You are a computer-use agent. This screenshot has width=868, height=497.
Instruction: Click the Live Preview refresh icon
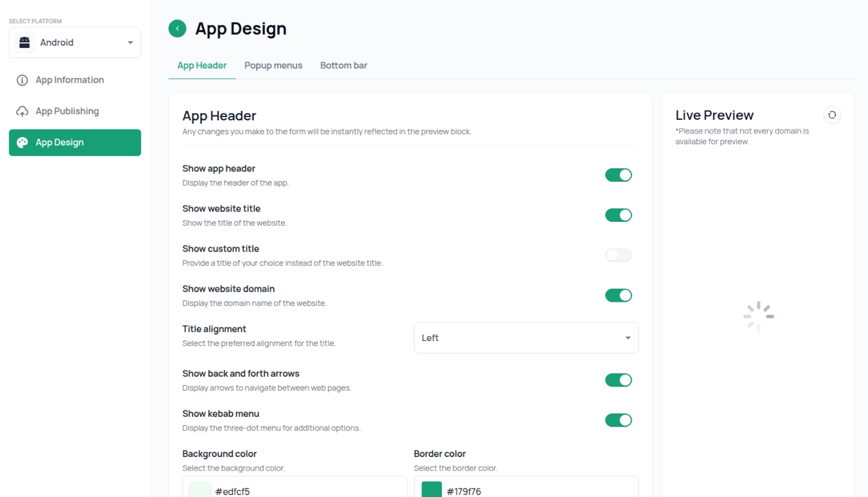click(x=832, y=115)
